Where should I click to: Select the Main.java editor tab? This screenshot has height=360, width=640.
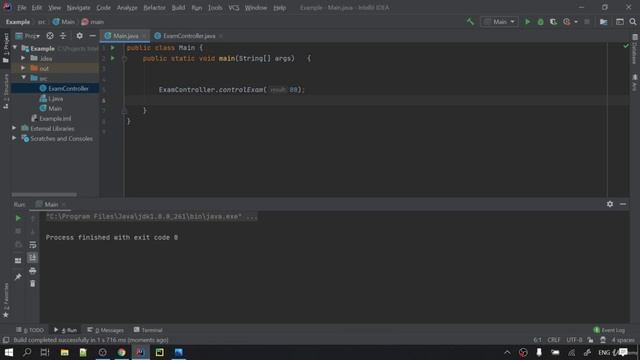click(125, 36)
